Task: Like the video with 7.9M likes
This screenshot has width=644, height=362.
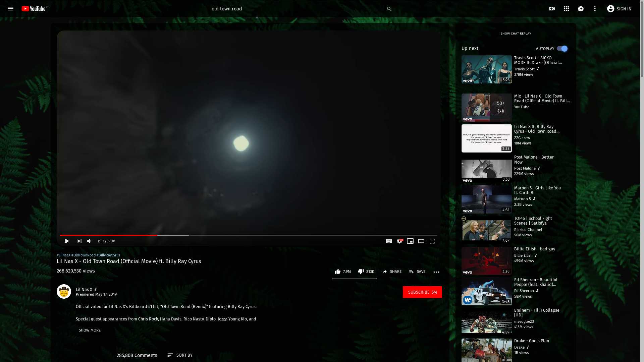Action: [x=343, y=271]
